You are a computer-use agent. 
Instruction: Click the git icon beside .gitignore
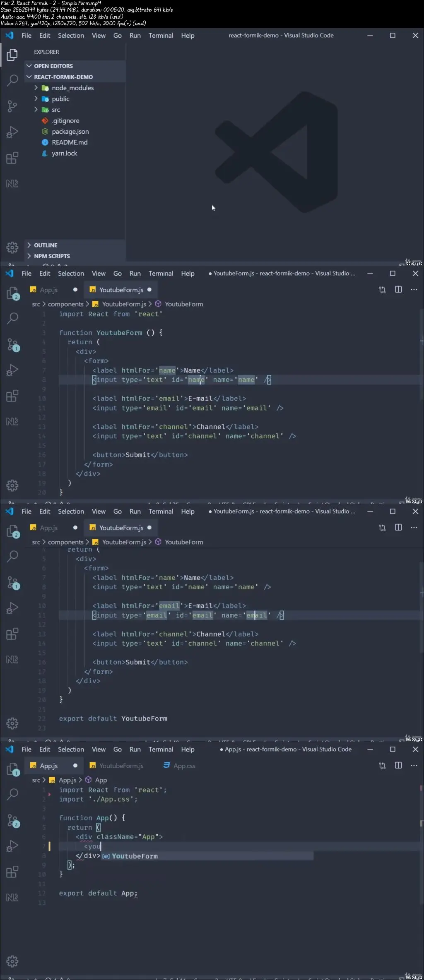pyautogui.click(x=45, y=120)
